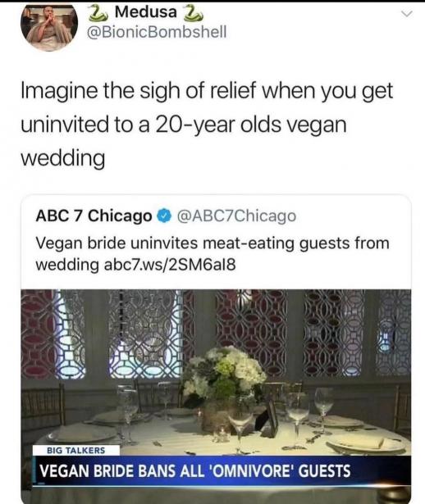The height and width of the screenshot is (504, 425).
Task: Click the snake emoji after Medusa
Action: 192,13
